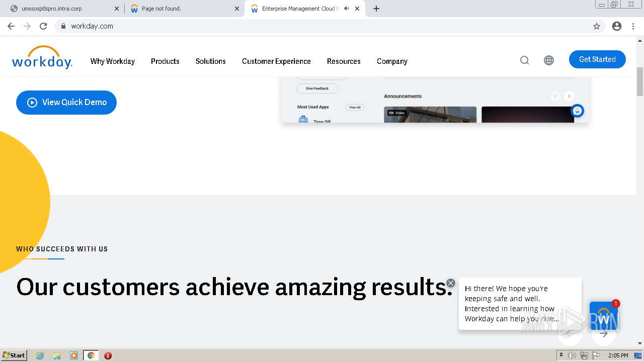Mute the tab audio speaker icon
The image size is (644, 362).
pyautogui.click(x=346, y=9)
